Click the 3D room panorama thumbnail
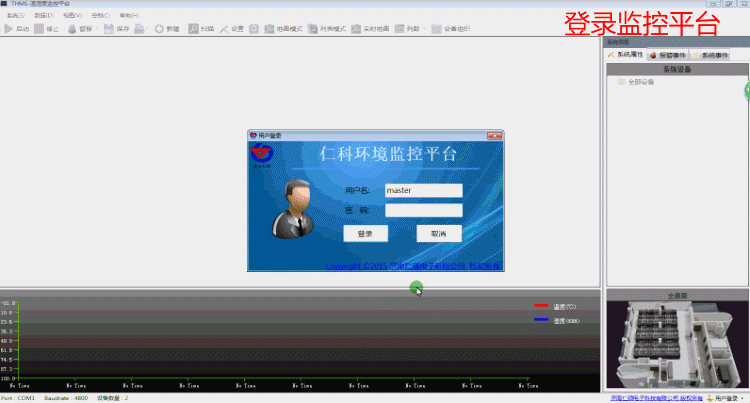The height and width of the screenshot is (403, 750). click(677, 344)
